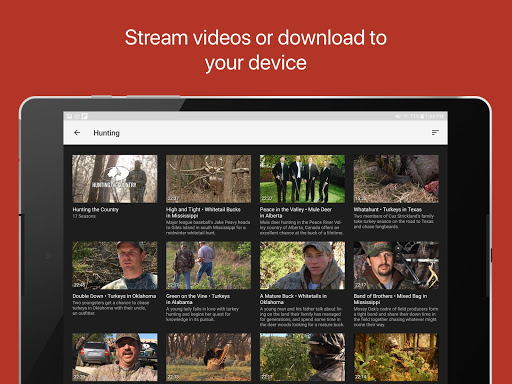
Task: Select the Hunting header title
Action: [106, 133]
